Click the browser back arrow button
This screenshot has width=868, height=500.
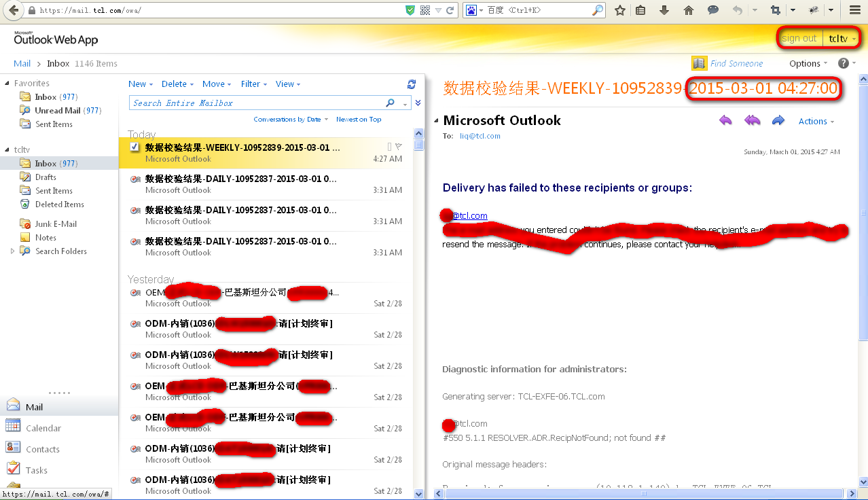click(x=13, y=10)
